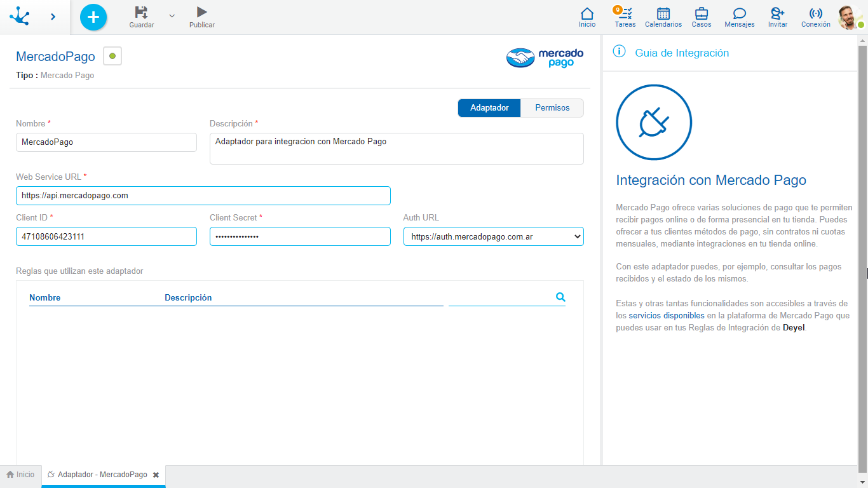
Task: Click the Client ID input field
Action: click(x=106, y=236)
